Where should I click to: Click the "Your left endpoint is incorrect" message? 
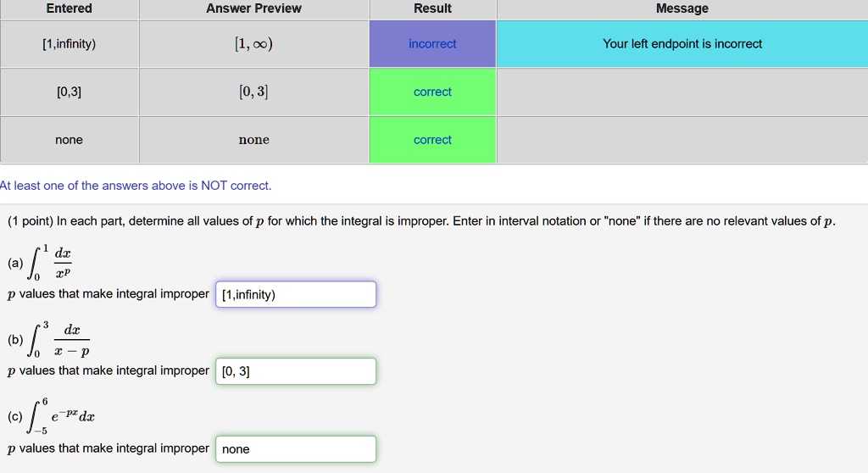click(x=682, y=44)
